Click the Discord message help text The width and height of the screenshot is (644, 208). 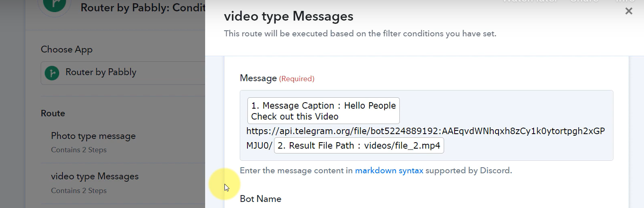click(x=376, y=170)
